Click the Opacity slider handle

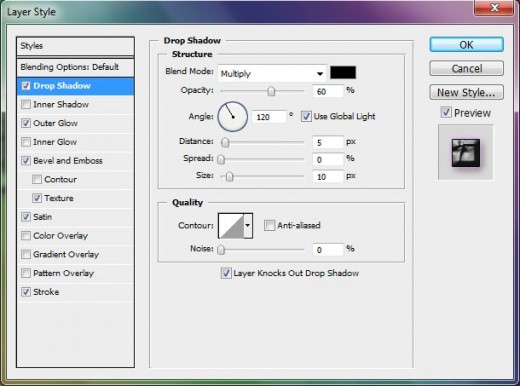[x=271, y=91]
